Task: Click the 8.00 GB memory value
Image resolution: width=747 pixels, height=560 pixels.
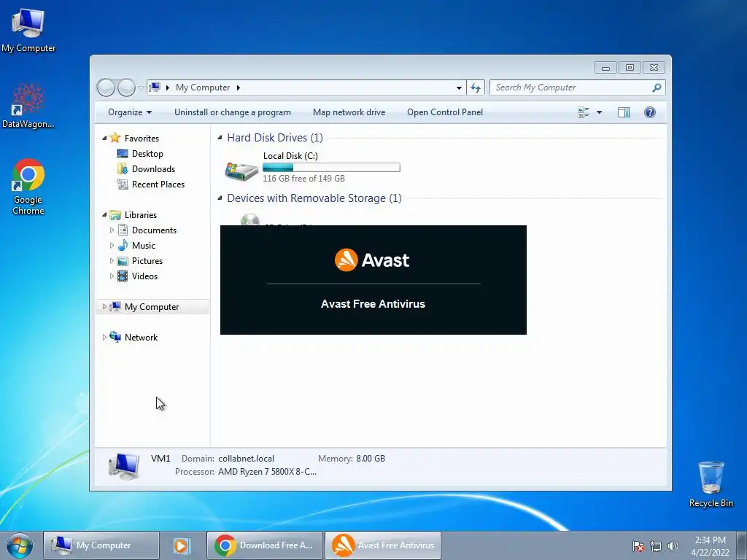Action: [x=370, y=459]
